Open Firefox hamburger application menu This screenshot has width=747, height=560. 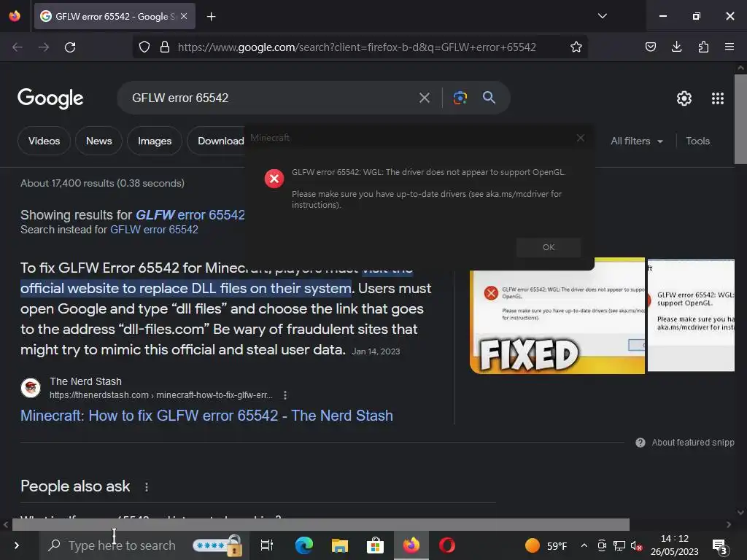click(729, 47)
